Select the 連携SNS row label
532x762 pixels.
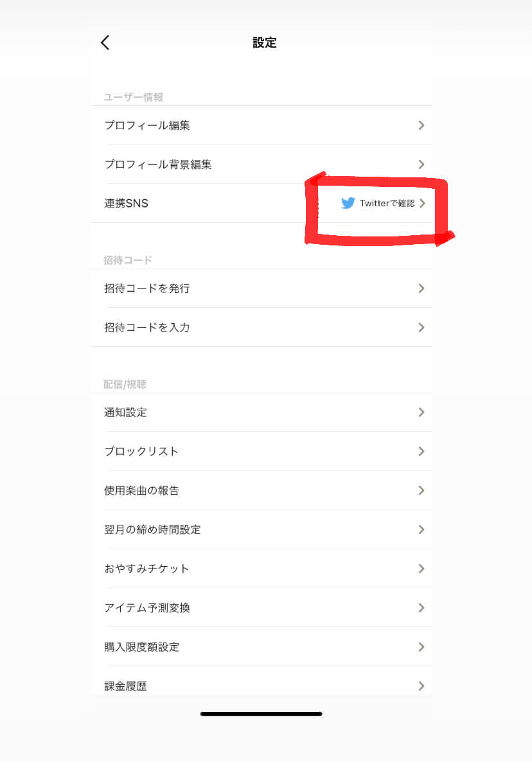click(127, 204)
